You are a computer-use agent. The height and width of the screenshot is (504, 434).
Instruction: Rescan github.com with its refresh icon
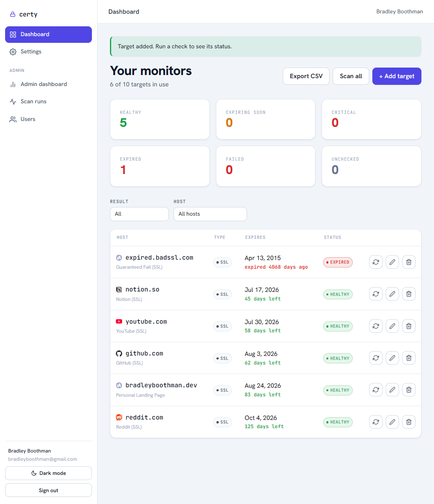(x=376, y=358)
